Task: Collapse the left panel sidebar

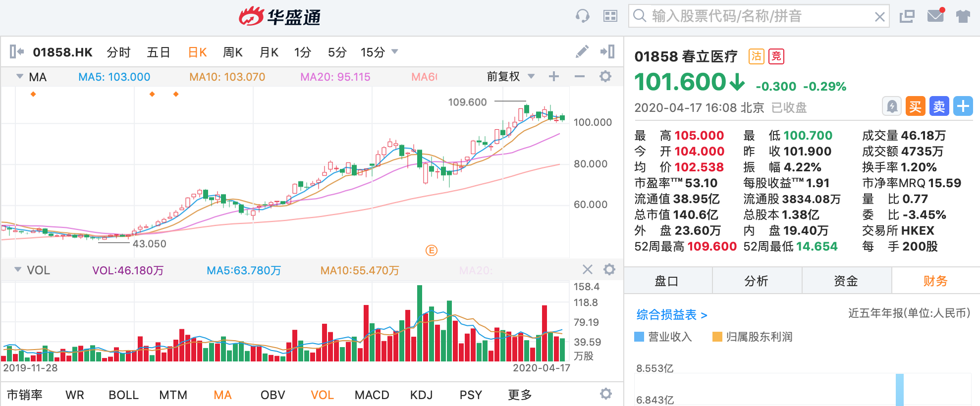Action: point(16,51)
